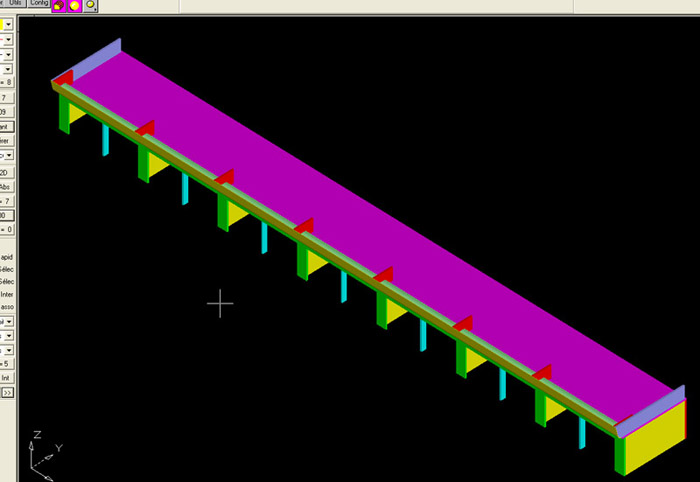Image resolution: width=700 pixels, height=482 pixels.
Task: Expand the left panel with the >> button
Action: tap(6, 393)
